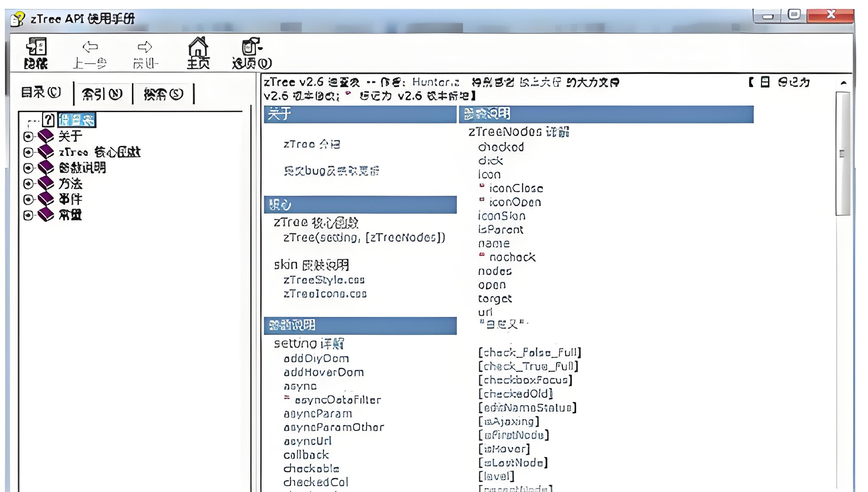Open the checked node property link
868x492 pixels.
[x=501, y=147]
